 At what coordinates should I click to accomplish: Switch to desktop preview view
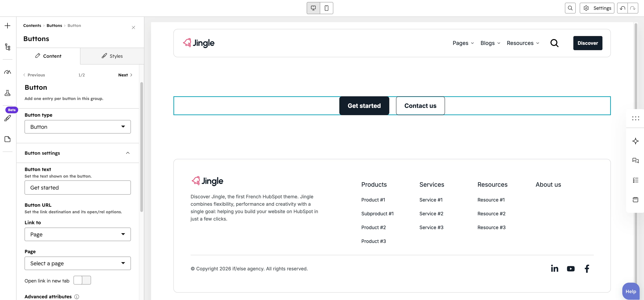313,8
